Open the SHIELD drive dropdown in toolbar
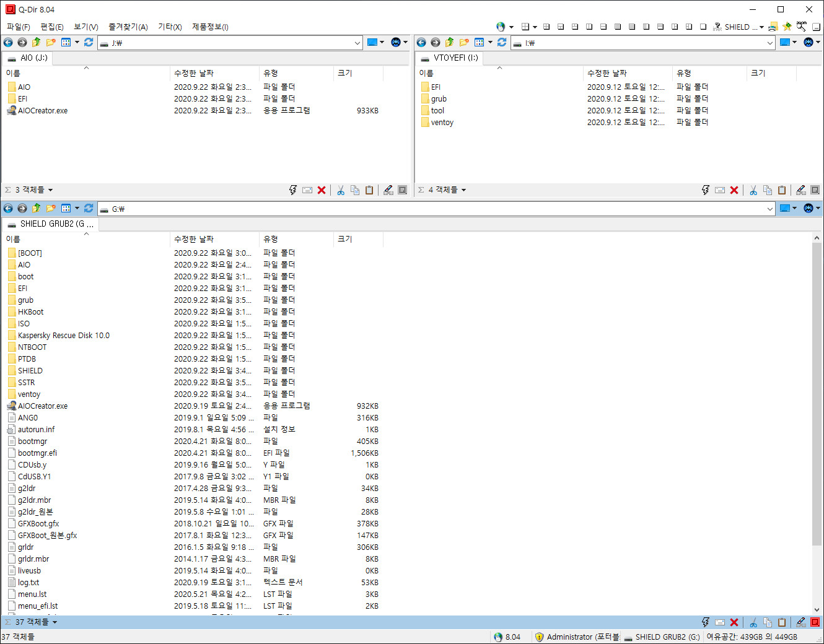The width and height of the screenshot is (824, 644). (x=761, y=27)
